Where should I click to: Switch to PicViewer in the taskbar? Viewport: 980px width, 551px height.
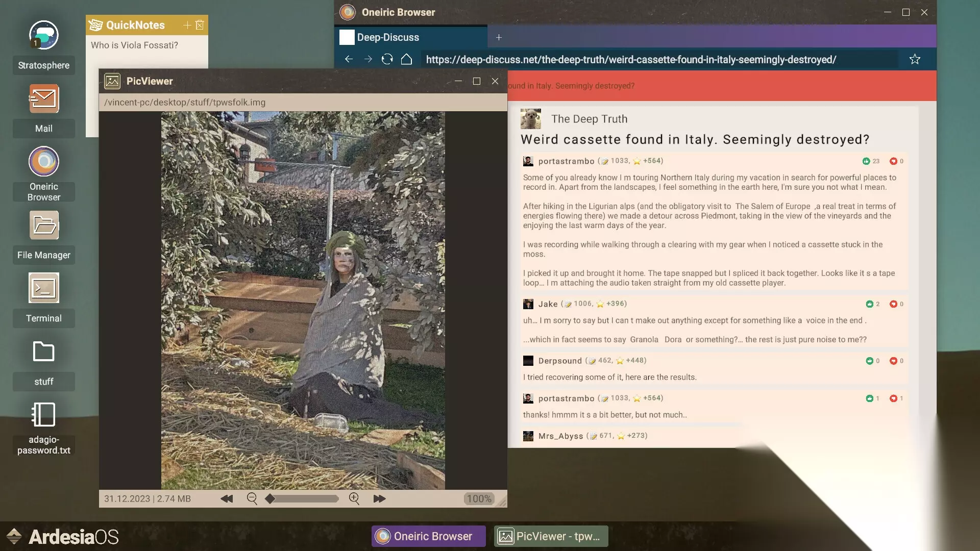pyautogui.click(x=551, y=536)
